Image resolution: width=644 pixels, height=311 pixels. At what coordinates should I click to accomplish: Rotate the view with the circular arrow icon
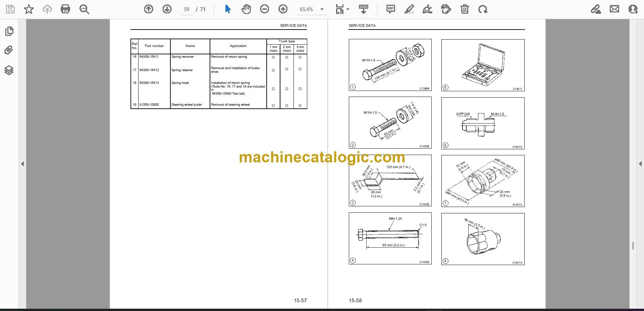click(483, 9)
